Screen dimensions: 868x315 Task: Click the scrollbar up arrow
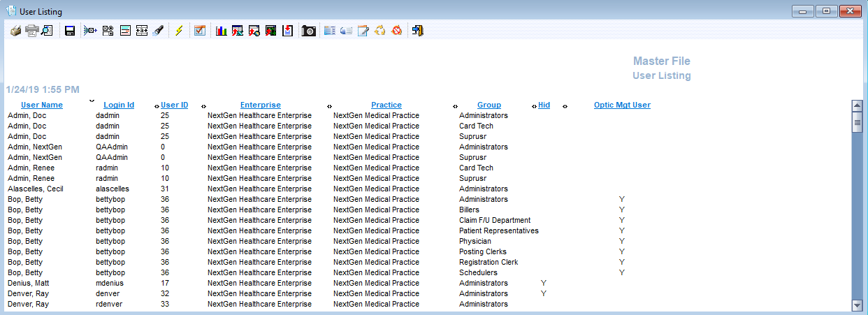pyautogui.click(x=857, y=105)
